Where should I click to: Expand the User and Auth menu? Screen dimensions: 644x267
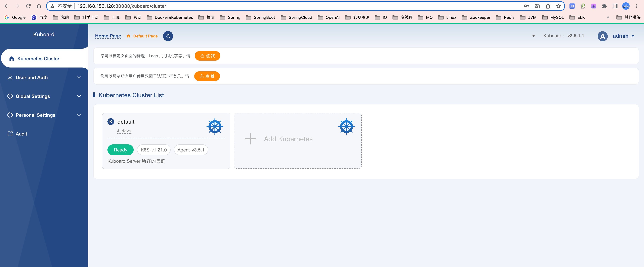44,78
